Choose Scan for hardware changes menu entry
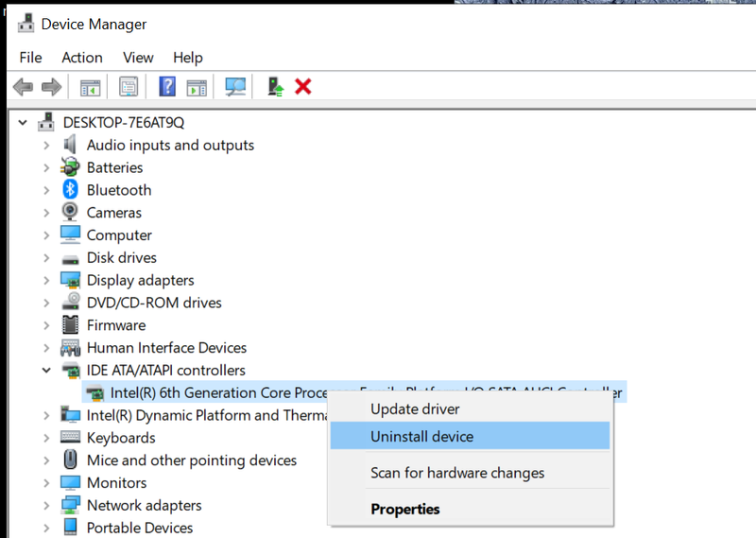Screen dimensions: 756x538 point(470,473)
